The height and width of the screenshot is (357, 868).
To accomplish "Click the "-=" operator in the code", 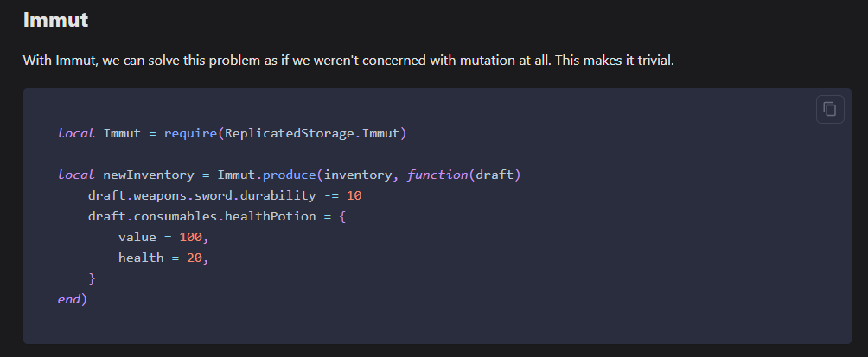I will coord(330,195).
